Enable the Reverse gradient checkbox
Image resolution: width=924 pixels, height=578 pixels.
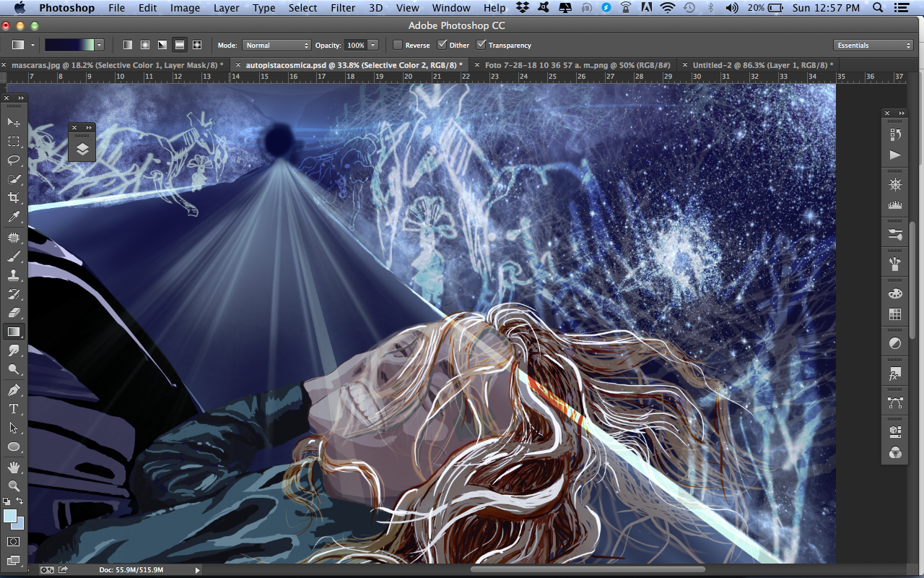click(x=398, y=45)
